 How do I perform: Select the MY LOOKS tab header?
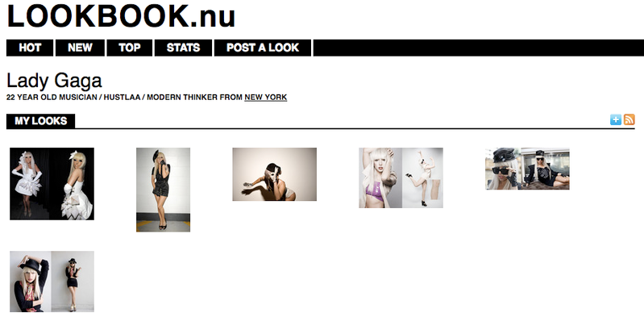(40, 121)
